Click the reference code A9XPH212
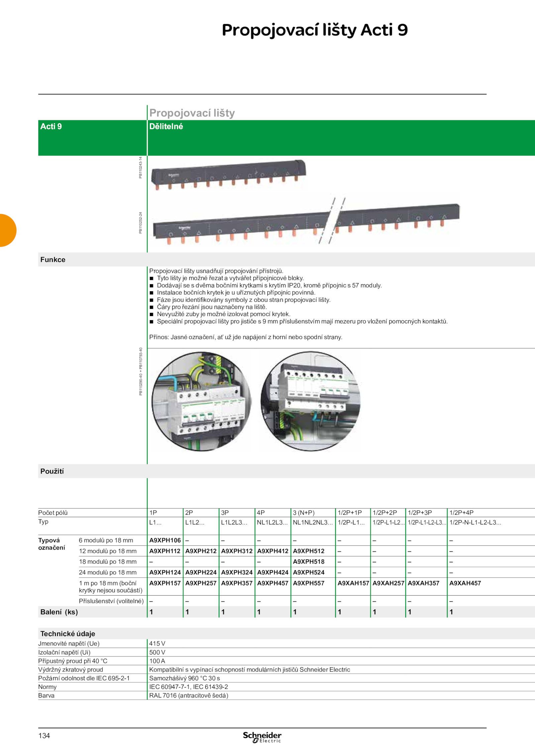535x756 pixels. pos(201,551)
